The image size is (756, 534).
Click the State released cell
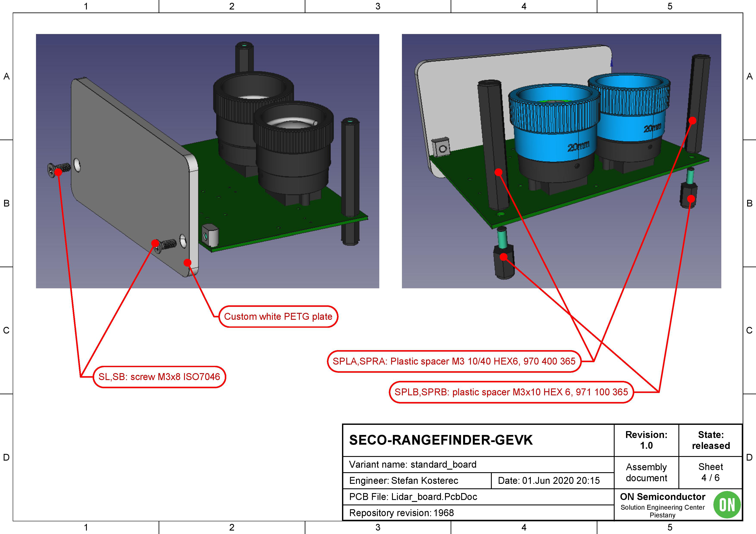click(x=711, y=440)
